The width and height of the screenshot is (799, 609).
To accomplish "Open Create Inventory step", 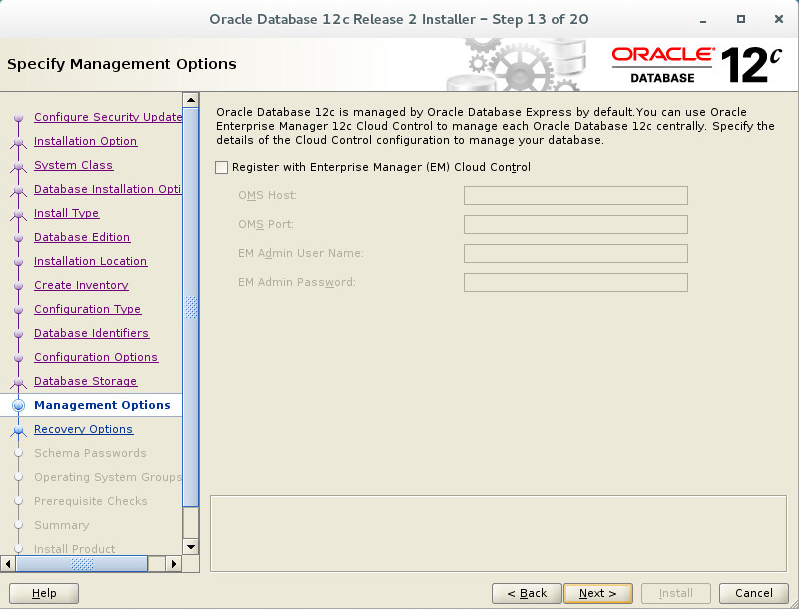I will (x=81, y=285).
